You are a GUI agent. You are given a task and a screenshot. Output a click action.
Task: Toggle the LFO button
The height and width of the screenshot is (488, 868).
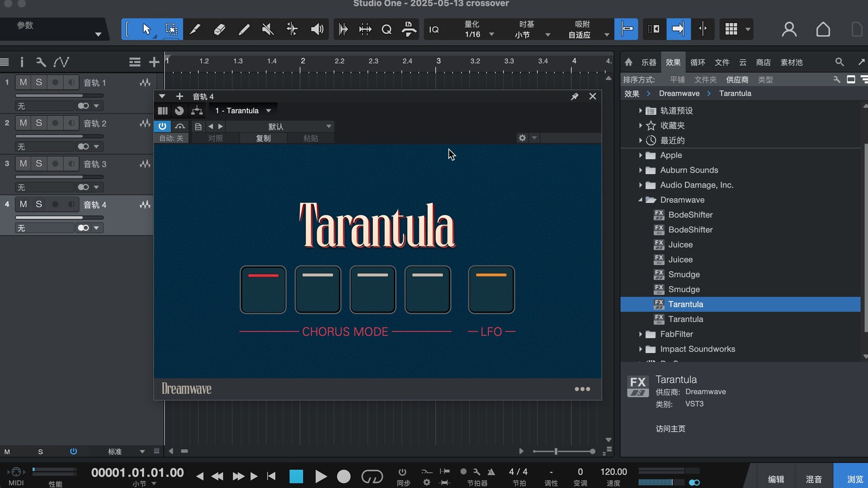[x=491, y=290]
